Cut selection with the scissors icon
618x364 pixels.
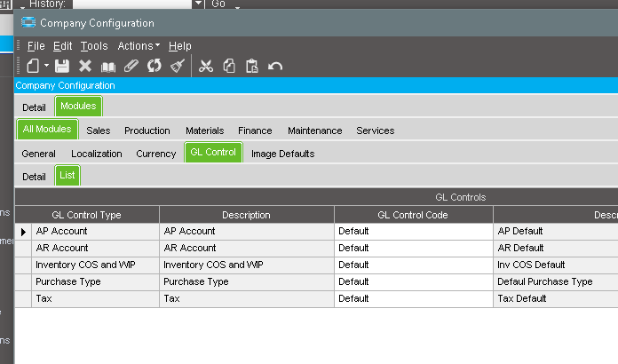pos(206,66)
